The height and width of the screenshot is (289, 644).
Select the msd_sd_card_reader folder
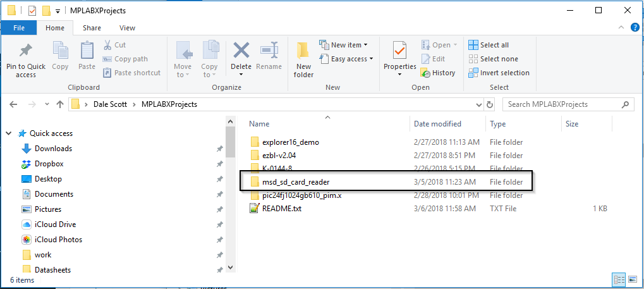pyautogui.click(x=296, y=181)
